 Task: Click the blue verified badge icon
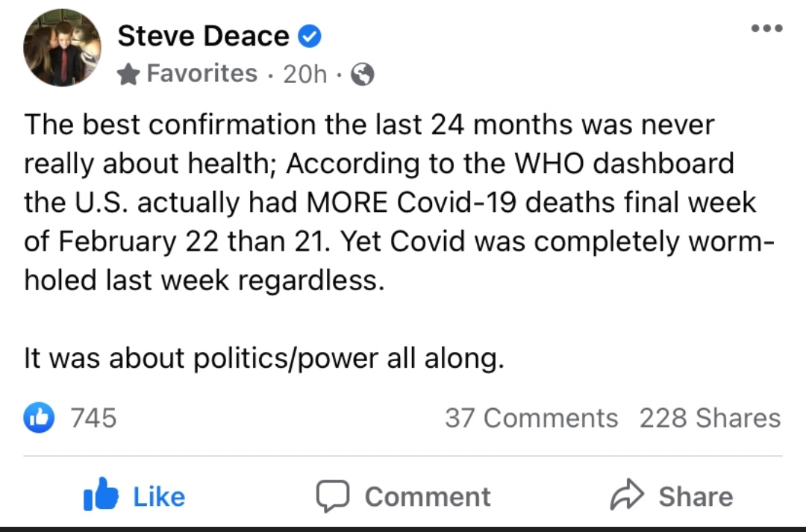[x=310, y=35]
